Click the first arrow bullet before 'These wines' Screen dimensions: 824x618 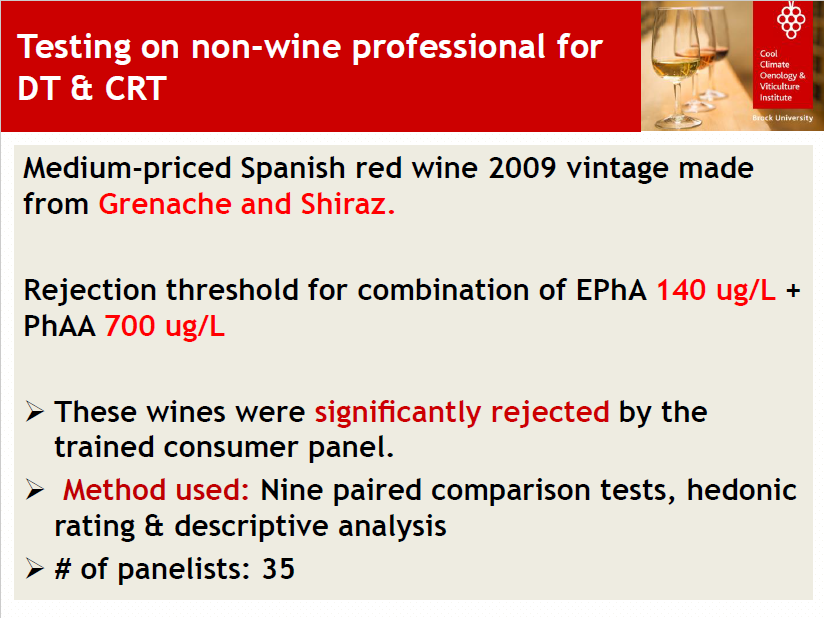(x=35, y=411)
